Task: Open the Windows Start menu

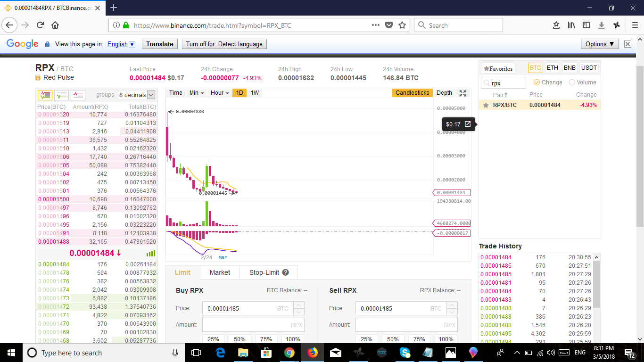Action: pos(11,353)
